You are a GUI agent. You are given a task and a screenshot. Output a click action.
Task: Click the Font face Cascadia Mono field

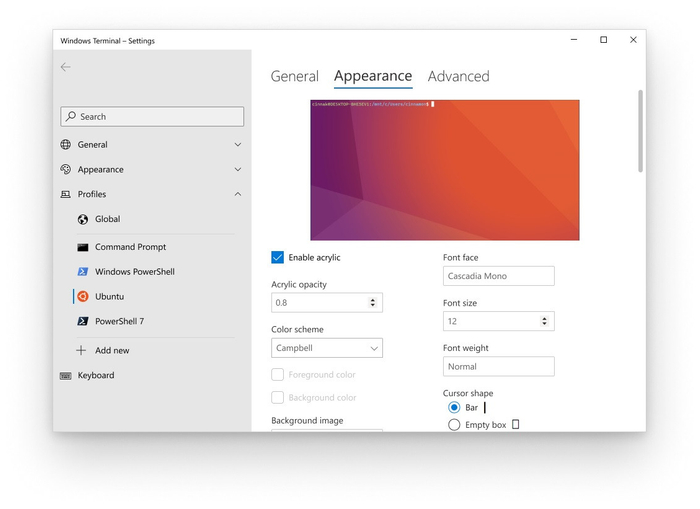point(499,276)
